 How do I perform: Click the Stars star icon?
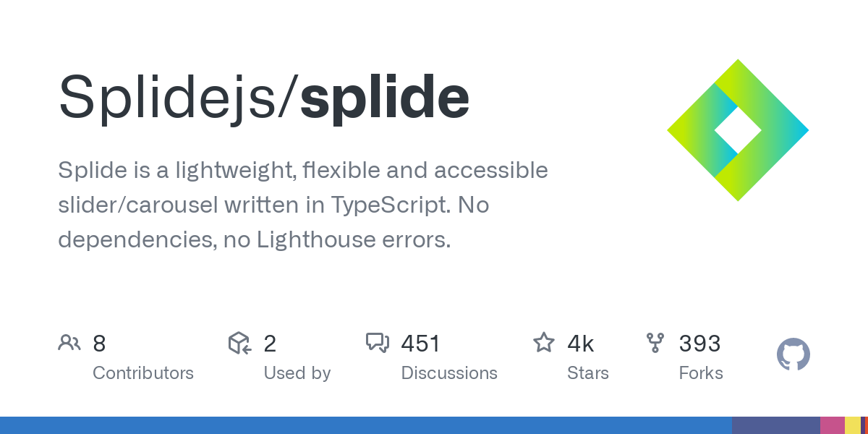543,343
